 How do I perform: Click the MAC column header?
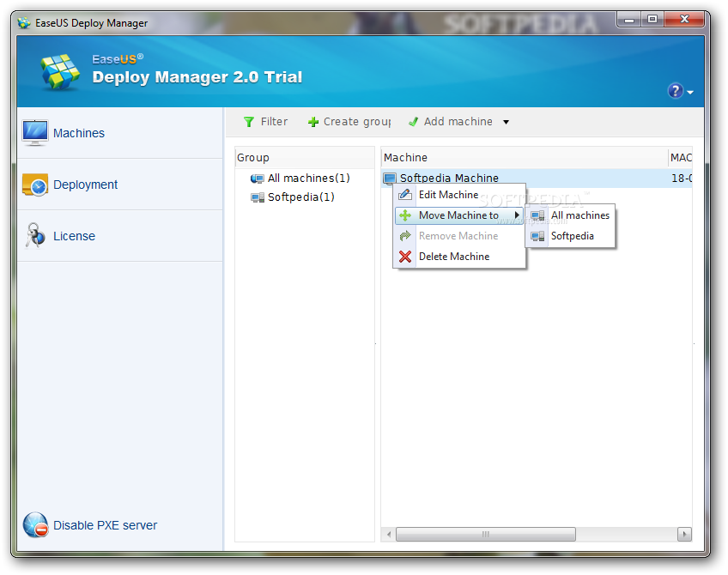[680, 158]
